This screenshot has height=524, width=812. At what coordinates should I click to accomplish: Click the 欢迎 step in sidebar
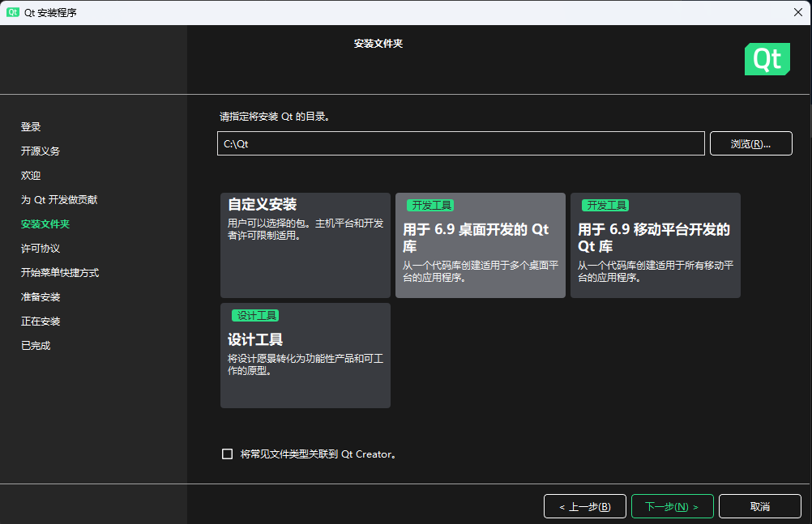click(30, 175)
